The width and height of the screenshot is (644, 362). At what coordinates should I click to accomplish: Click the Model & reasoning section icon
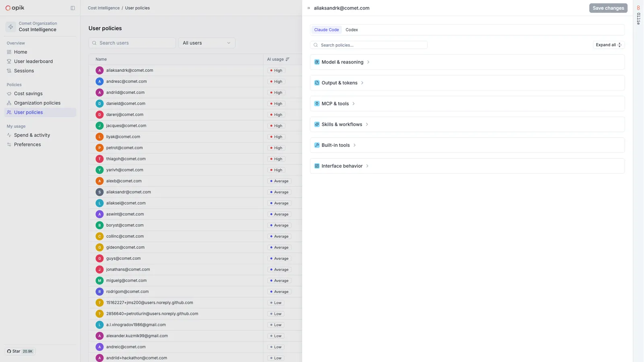tap(317, 62)
